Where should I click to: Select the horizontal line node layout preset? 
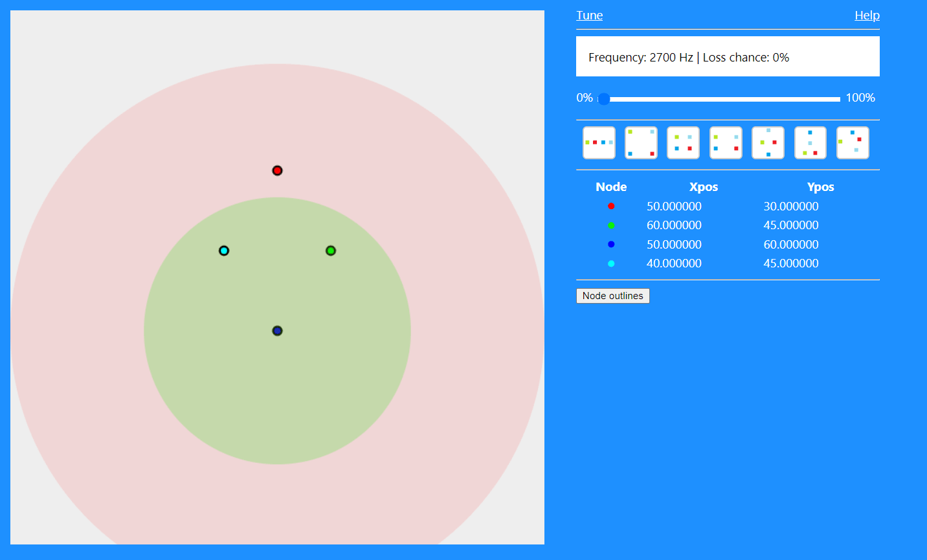(599, 142)
